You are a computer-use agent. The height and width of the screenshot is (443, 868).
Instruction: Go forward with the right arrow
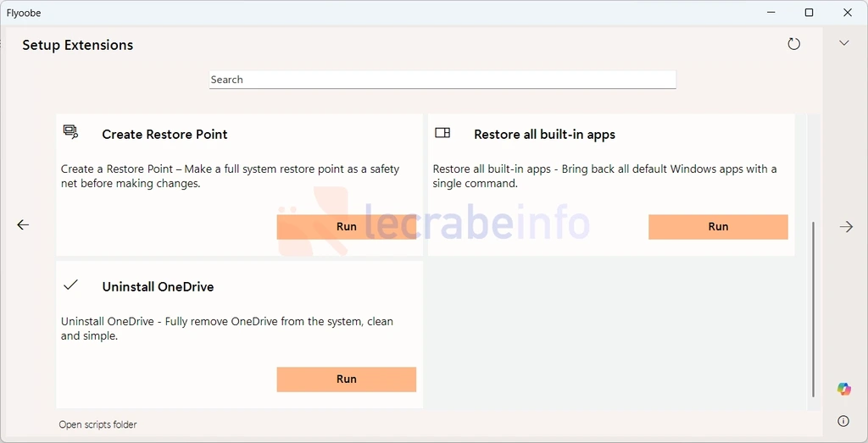click(x=846, y=226)
